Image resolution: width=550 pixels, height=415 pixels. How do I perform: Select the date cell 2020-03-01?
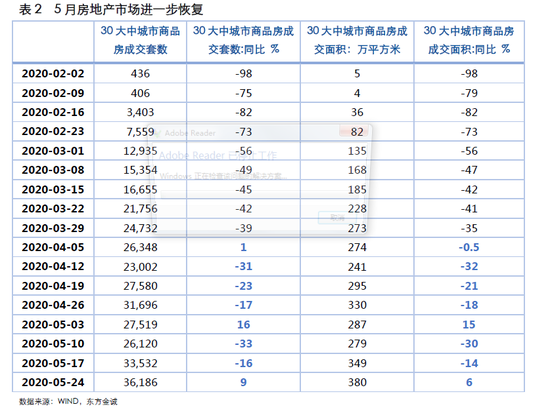(53, 151)
